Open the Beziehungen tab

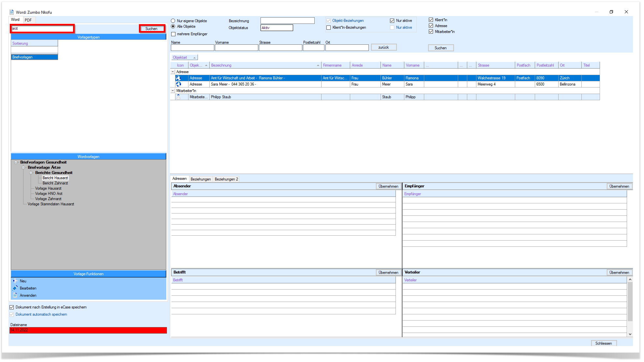(201, 179)
